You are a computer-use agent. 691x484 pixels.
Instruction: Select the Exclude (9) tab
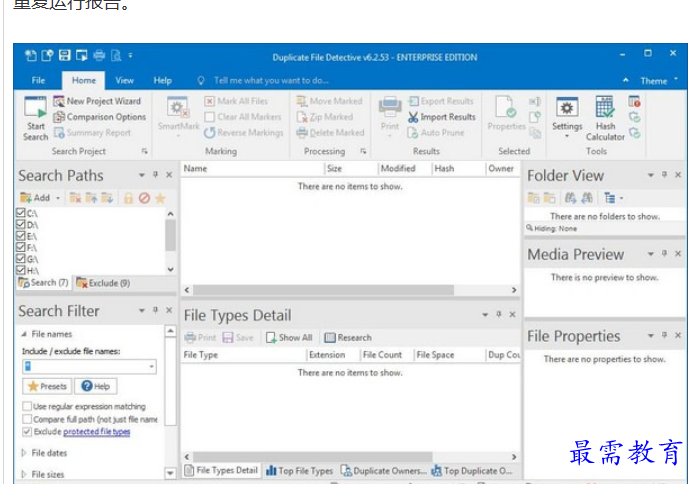click(x=103, y=283)
